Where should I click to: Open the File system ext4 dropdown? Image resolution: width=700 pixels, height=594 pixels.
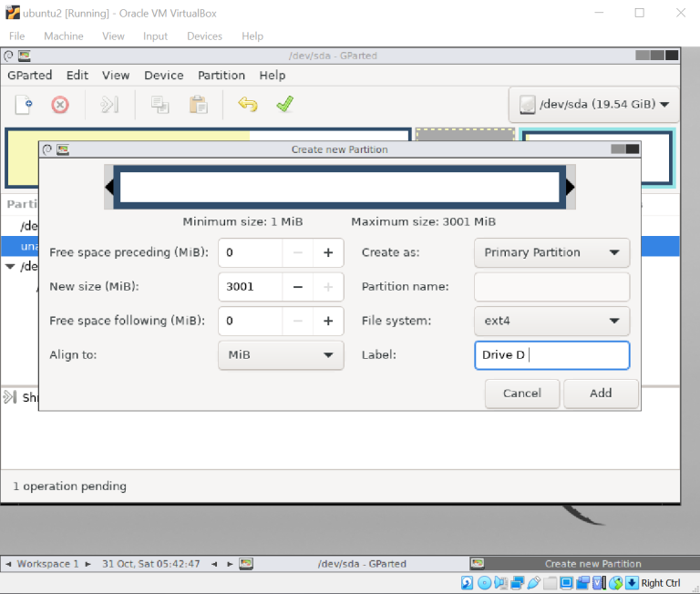pos(551,321)
